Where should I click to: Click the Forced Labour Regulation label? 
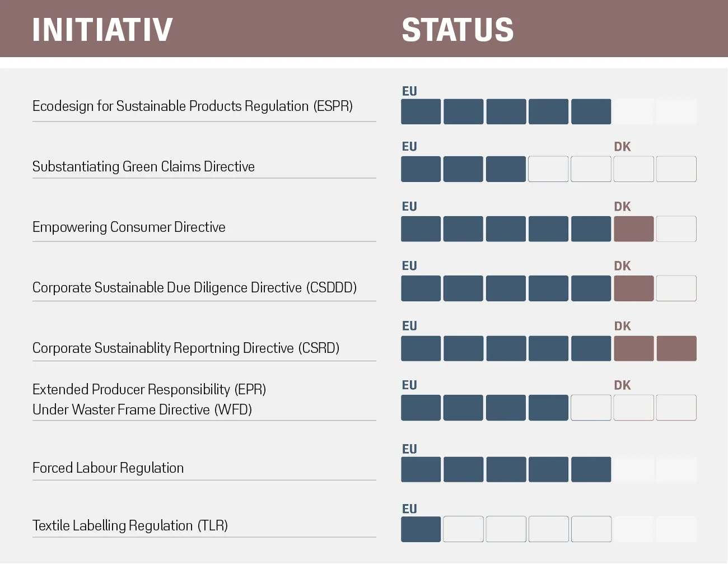coord(108,468)
